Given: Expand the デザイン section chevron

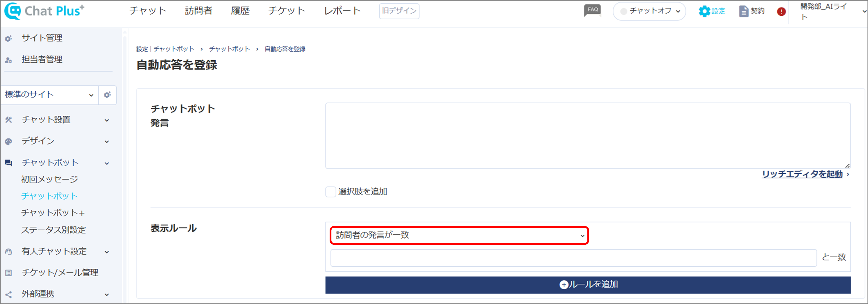Looking at the screenshot, I should (107, 142).
